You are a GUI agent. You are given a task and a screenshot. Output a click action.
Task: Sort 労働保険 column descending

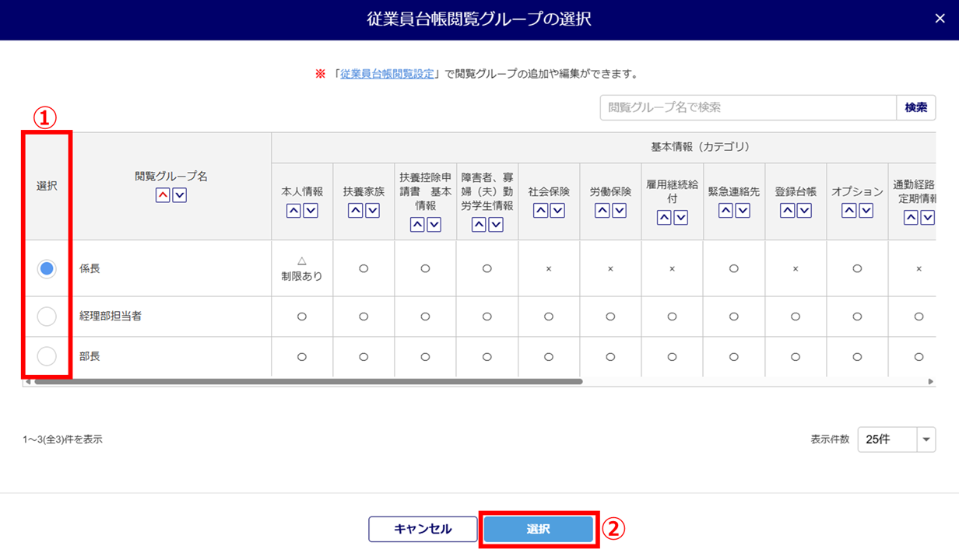[x=619, y=210]
